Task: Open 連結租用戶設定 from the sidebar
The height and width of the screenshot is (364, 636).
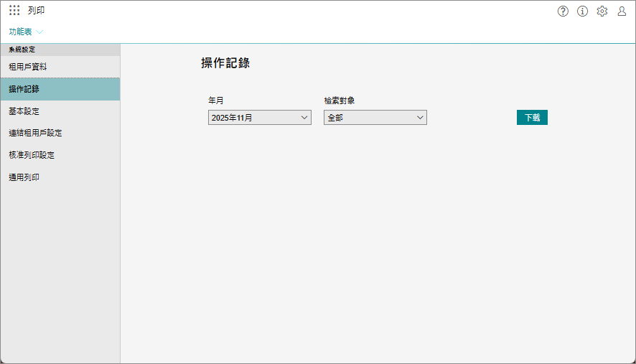Action: [35, 133]
